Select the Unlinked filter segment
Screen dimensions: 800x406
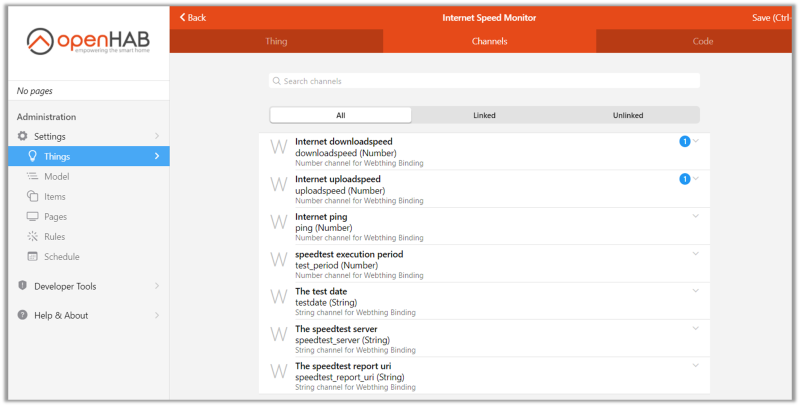[x=628, y=115]
